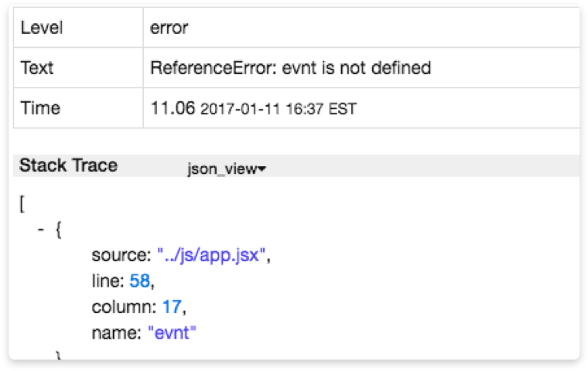The width and height of the screenshot is (588, 371).
Task: Click the "../js/app.jsx" source value
Action: pyautogui.click(x=211, y=256)
